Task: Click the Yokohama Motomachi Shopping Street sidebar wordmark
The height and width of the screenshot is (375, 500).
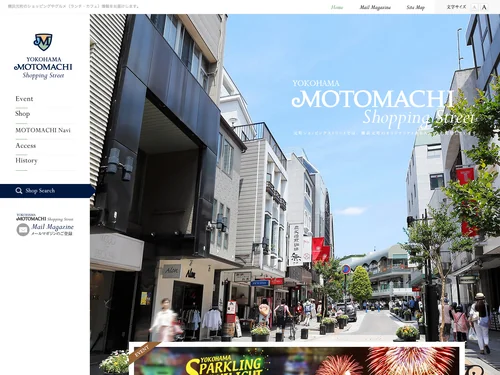Action: [43, 68]
